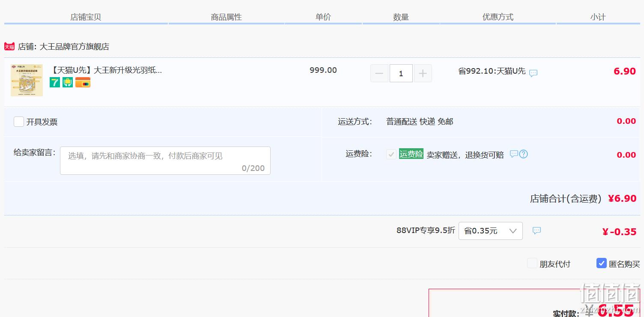The image size is (644, 317).
Task: Open the 大王品牌官方旗舰店 store link
Action: coord(74,47)
